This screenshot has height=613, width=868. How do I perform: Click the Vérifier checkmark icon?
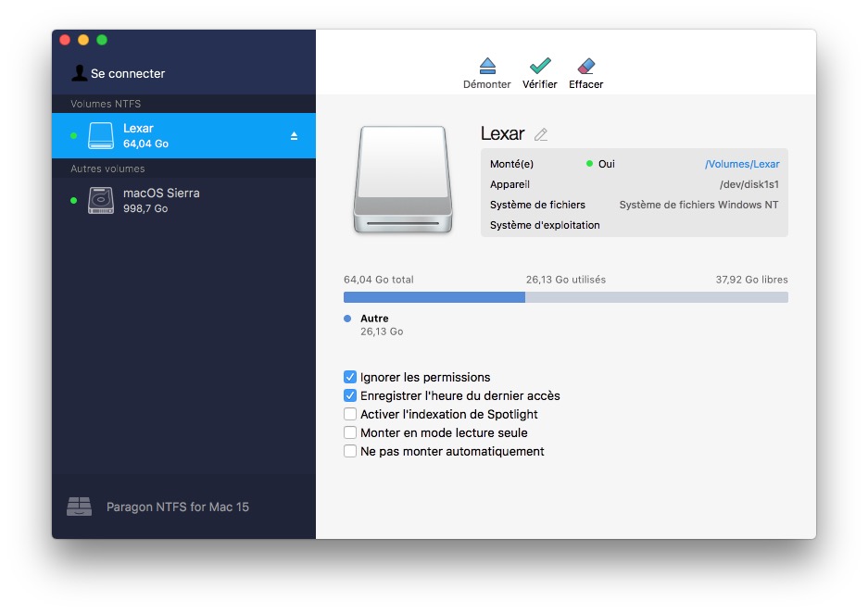[540, 66]
